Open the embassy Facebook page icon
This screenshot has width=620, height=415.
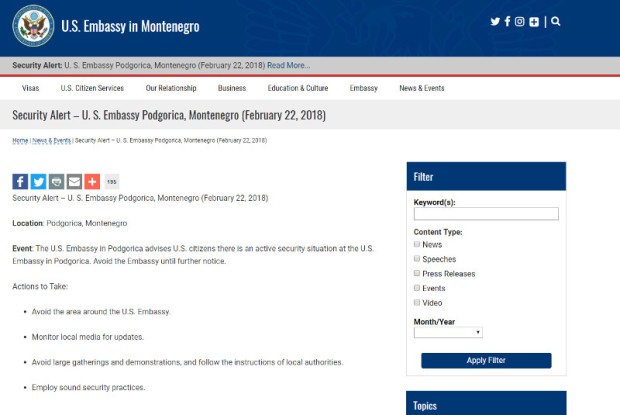pyautogui.click(x=507, y=21)
